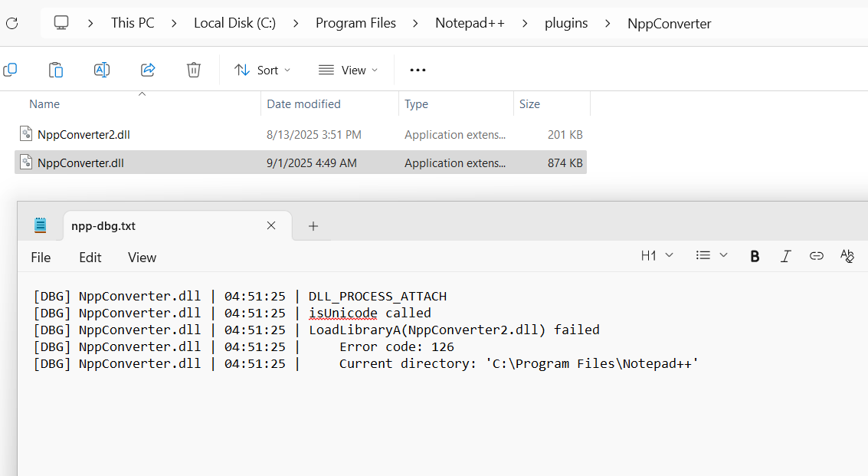Select the NppConverter.dll file name
The image size is (868, 476).
pyautogui.click(x=80, y=163)
